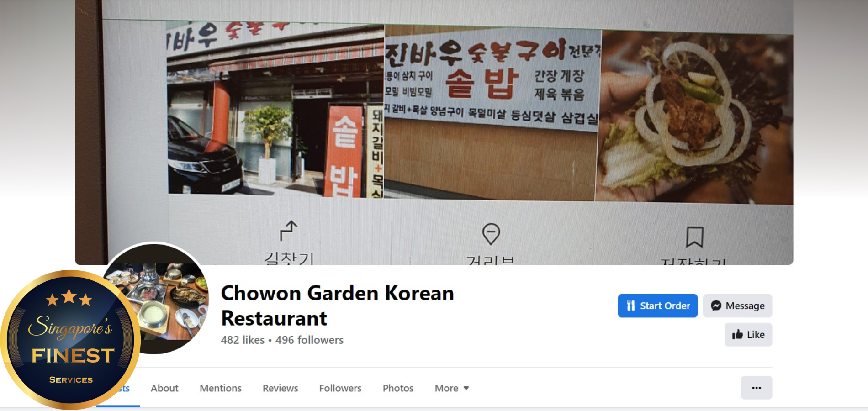Click the 496 followers link
The width and height of the screenshot is (868, 411).
(309, 340)
